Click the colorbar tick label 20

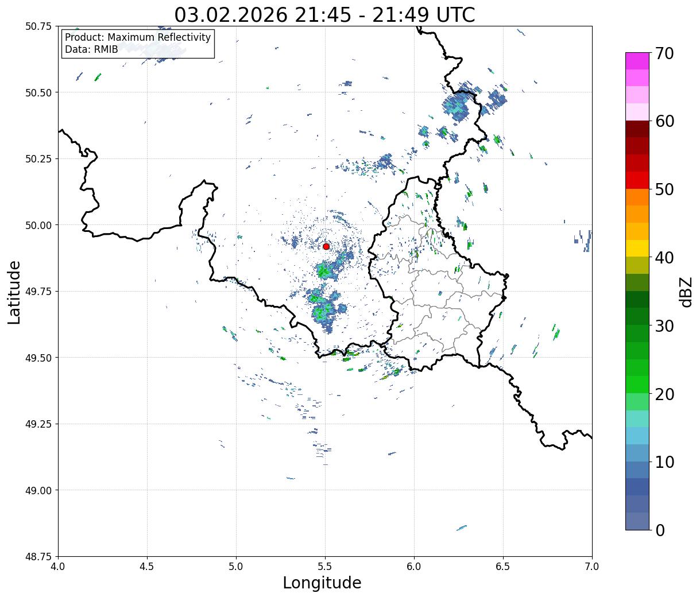click(x=664, y=394)
